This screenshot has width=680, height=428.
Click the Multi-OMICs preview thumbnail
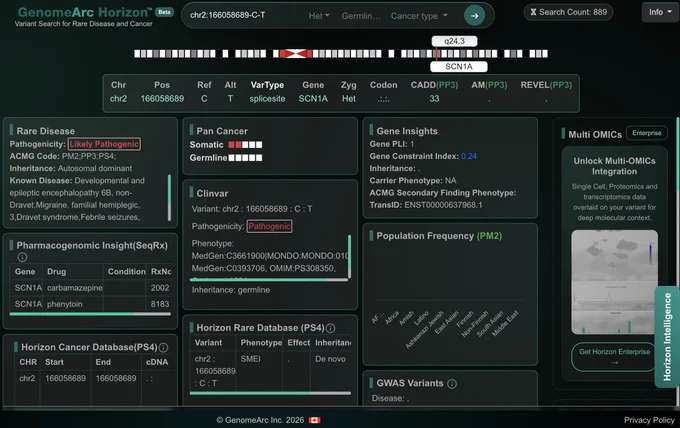(614, 282)
